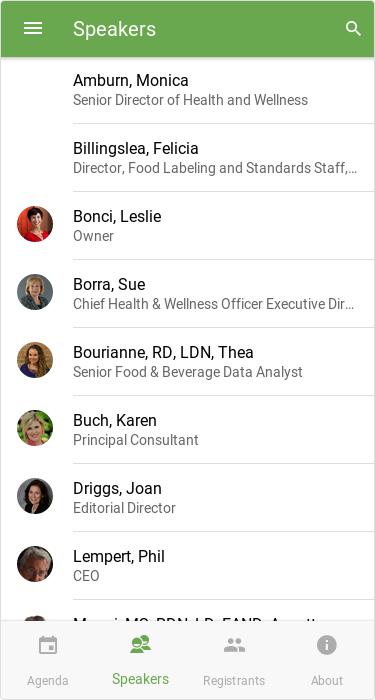Tap Joan Driggs' profile photo

35,496
